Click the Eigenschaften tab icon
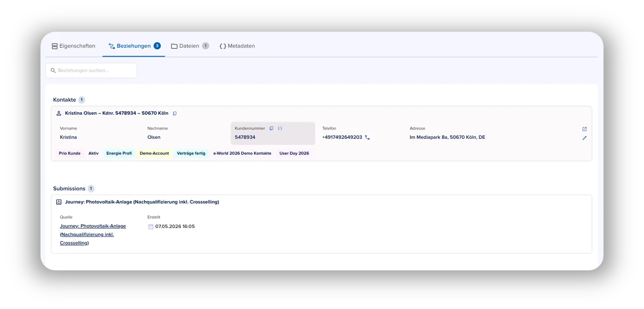Image resolution: width=644 pixels, height=309 pixels. tap(55, 46)
